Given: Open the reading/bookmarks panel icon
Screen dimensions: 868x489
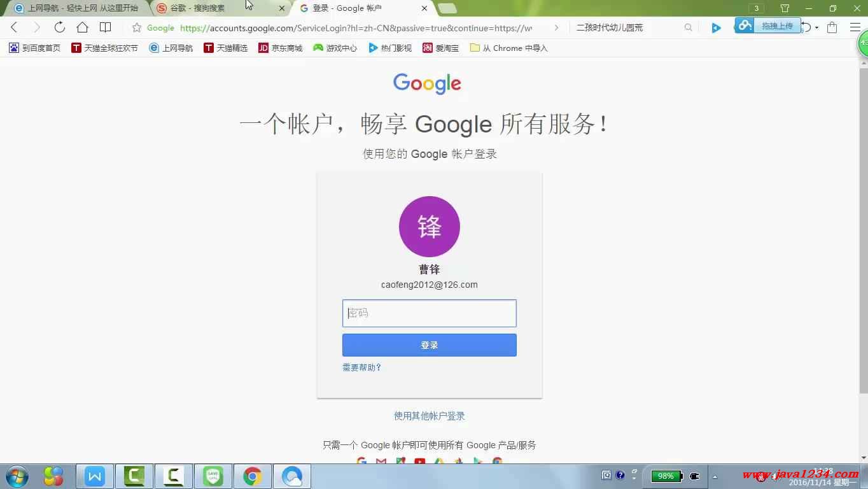Looking at the screenshot, I should click(106, 27).
